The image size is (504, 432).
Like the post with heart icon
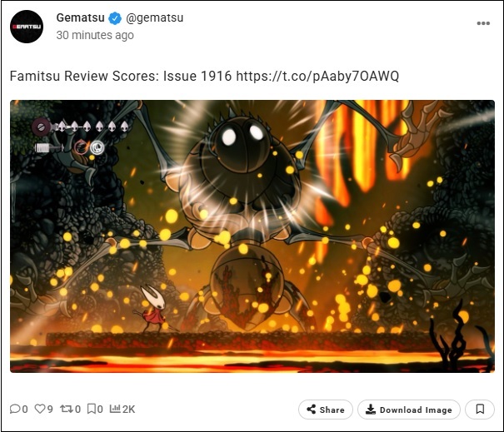click(39, 409)
